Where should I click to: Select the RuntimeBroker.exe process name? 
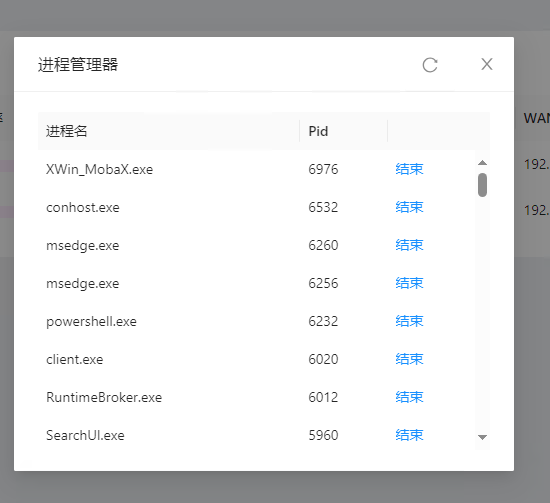point(104,397)
